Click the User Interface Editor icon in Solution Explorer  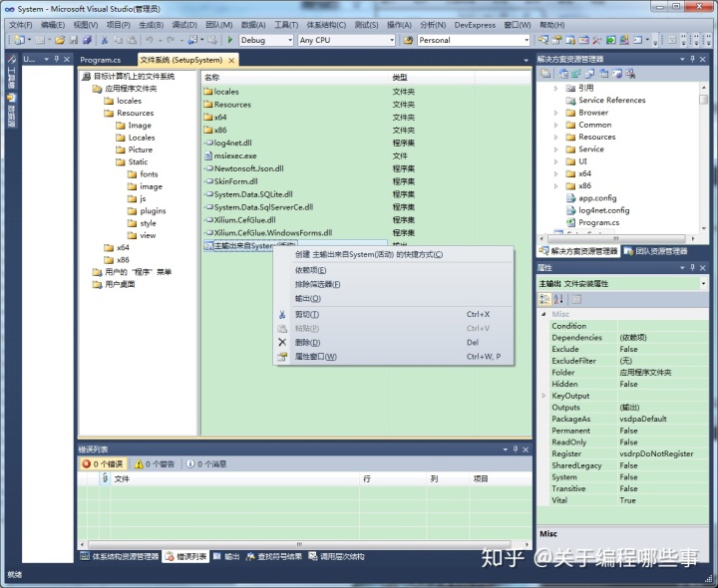604,73
